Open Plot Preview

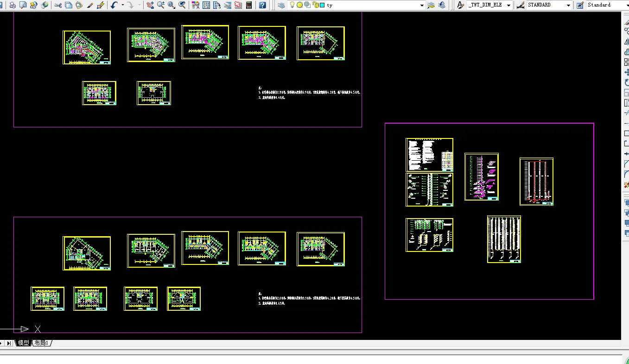click(23, 5)
